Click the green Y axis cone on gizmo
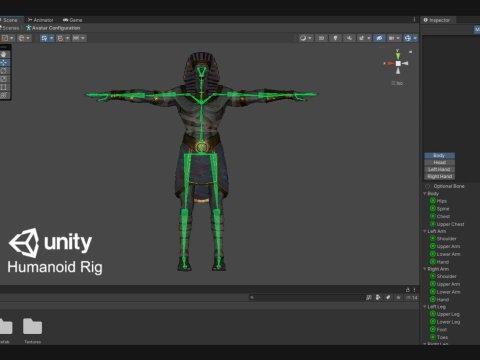Image resolution: width=480 pixels, height=360 pixels. click(x=398, y=56)
